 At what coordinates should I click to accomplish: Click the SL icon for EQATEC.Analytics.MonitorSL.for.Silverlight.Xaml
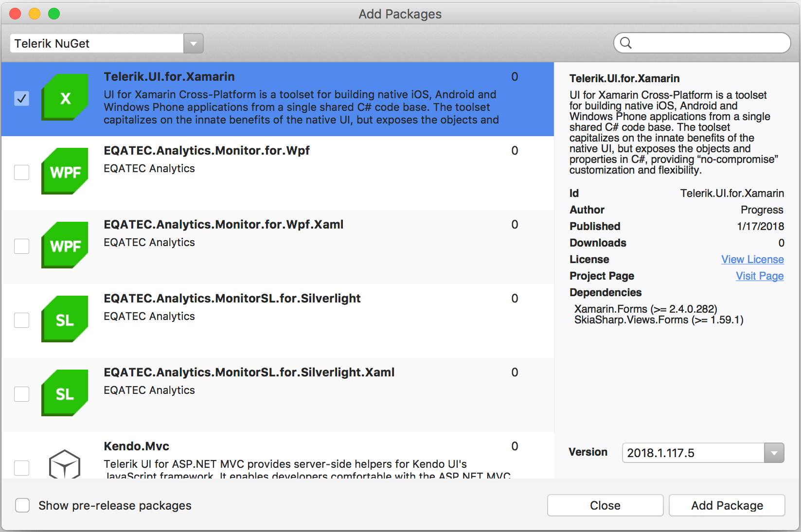(65, 393)
